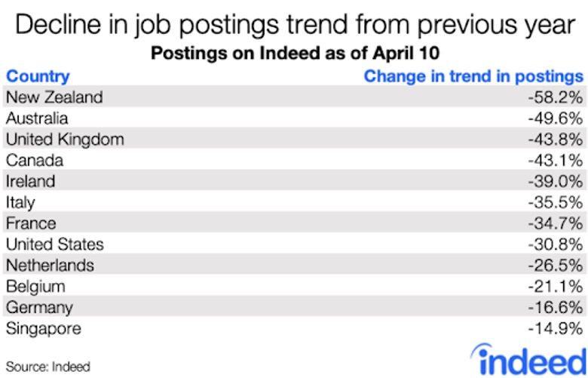Screen dimensions: 588x378
Task: Click the Ireland row label
Action: click(31, 181)
